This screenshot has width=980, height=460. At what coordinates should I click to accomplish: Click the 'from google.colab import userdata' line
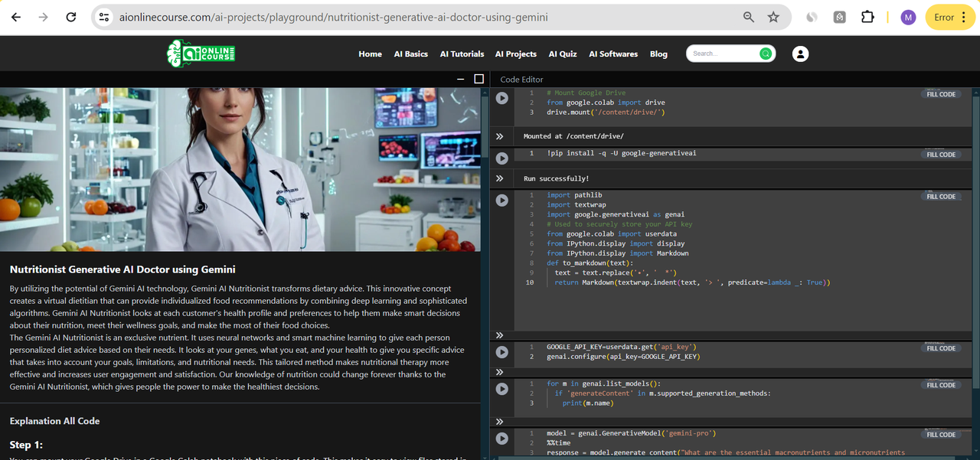point(611,233)
